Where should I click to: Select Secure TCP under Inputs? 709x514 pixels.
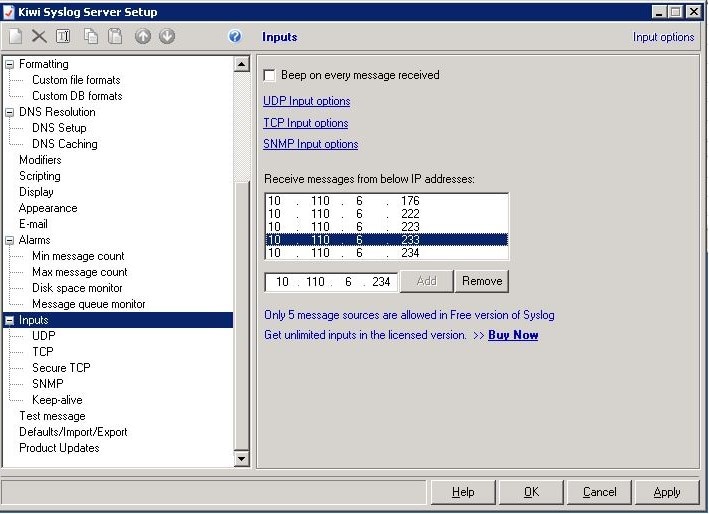pyautogui.click(x=61, y=368)
